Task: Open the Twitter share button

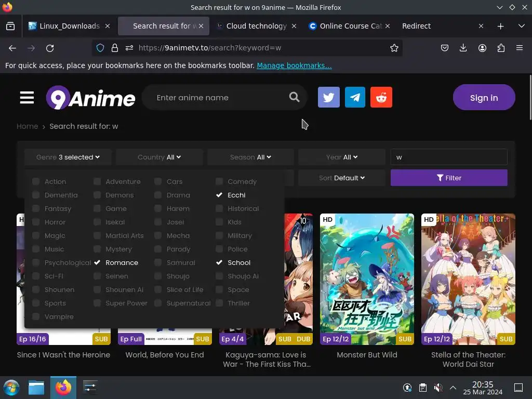Action: 328,97
